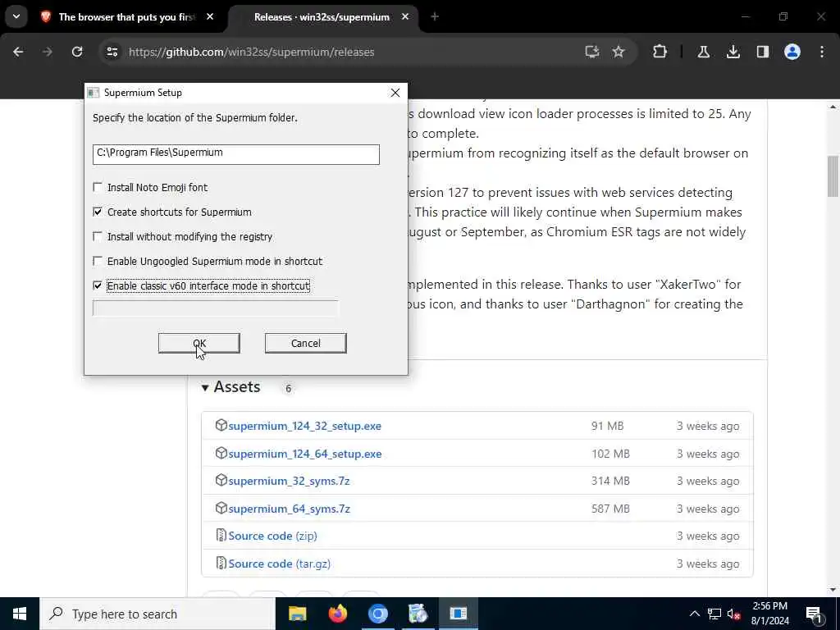Click the muted volume tray icon
840x630 pixels.
click(734, 614)
